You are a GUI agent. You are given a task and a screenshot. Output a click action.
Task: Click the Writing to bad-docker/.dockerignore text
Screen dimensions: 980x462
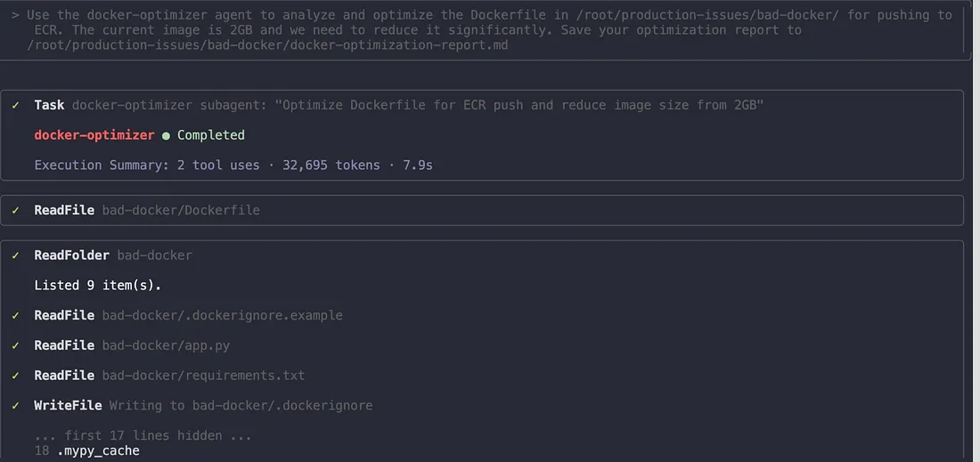(241, 405)
